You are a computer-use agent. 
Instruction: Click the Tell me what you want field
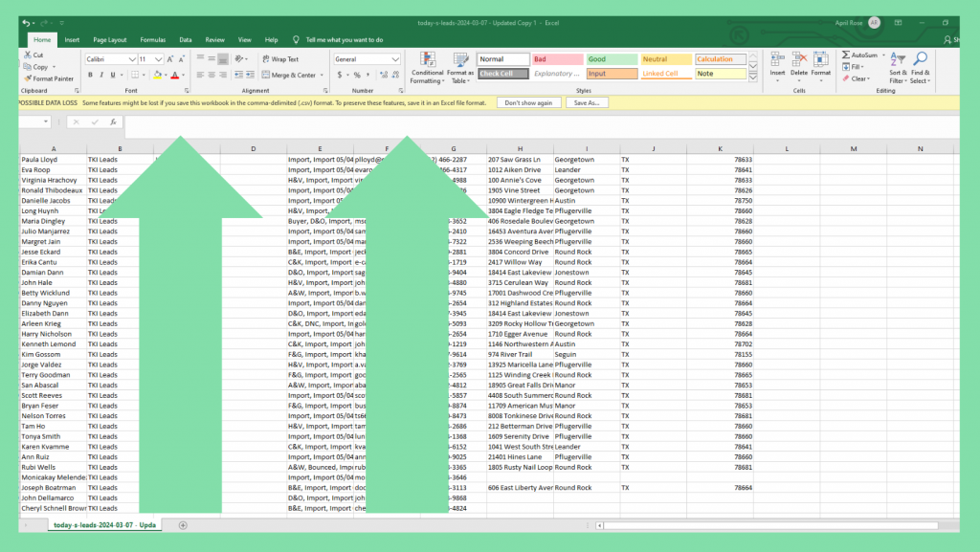click(345, 40)
